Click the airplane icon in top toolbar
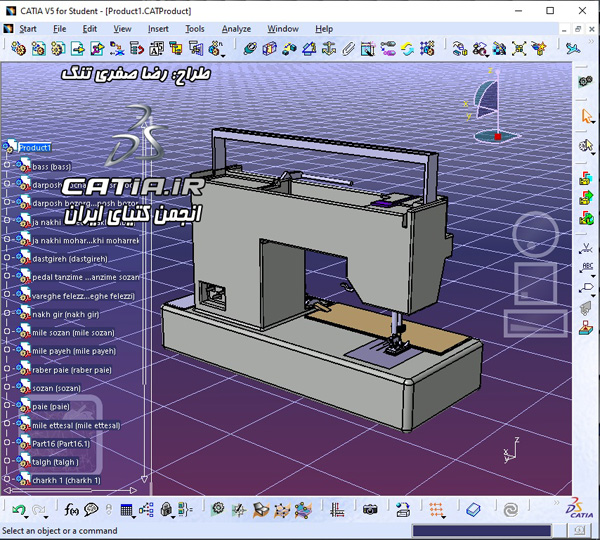600x540 pixels. click(x=573, y=49)
